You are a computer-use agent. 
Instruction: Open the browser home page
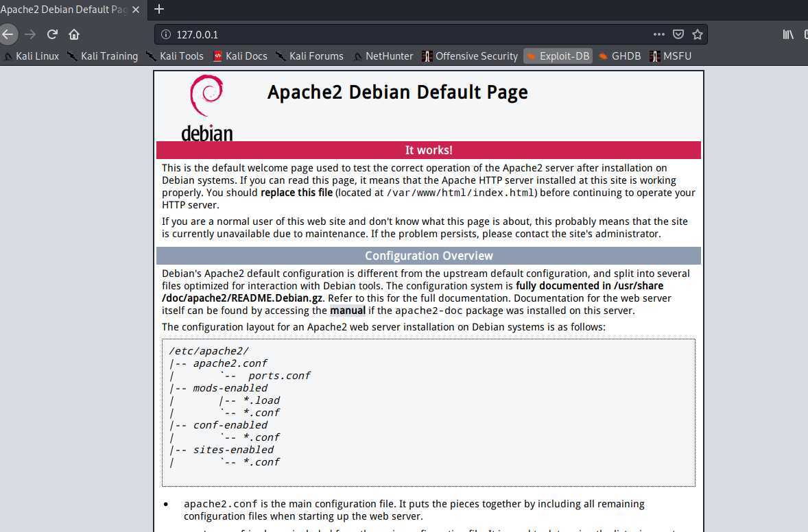click(x=74, y=34)
